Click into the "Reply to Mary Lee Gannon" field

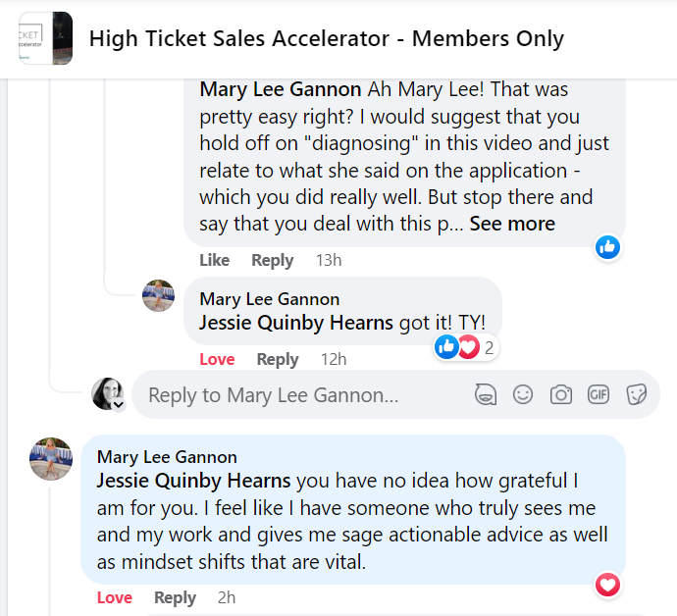tap(294, 395)
